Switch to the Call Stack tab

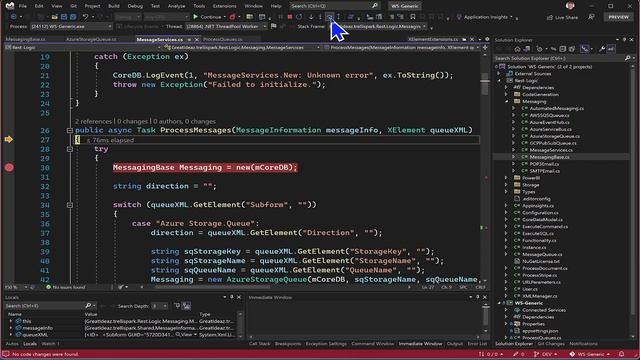click(260, 344)
